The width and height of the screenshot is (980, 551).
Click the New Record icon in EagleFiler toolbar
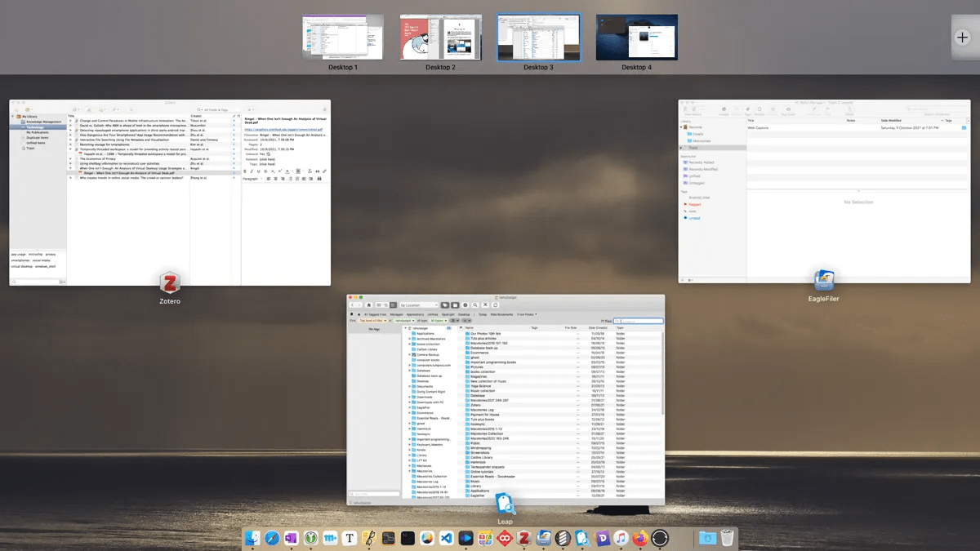(x=686, y=109)
